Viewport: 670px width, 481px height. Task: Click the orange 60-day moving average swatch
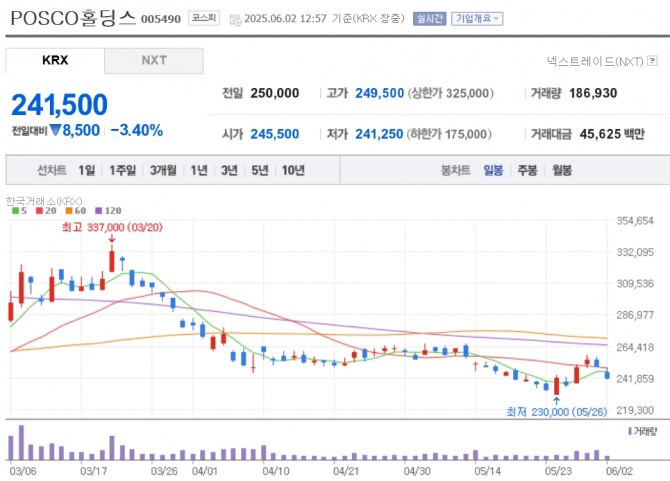click(69, 211)
